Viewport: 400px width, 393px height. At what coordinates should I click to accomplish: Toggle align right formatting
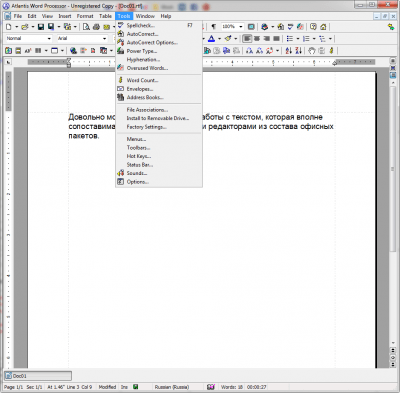click(x=267, y=39)
